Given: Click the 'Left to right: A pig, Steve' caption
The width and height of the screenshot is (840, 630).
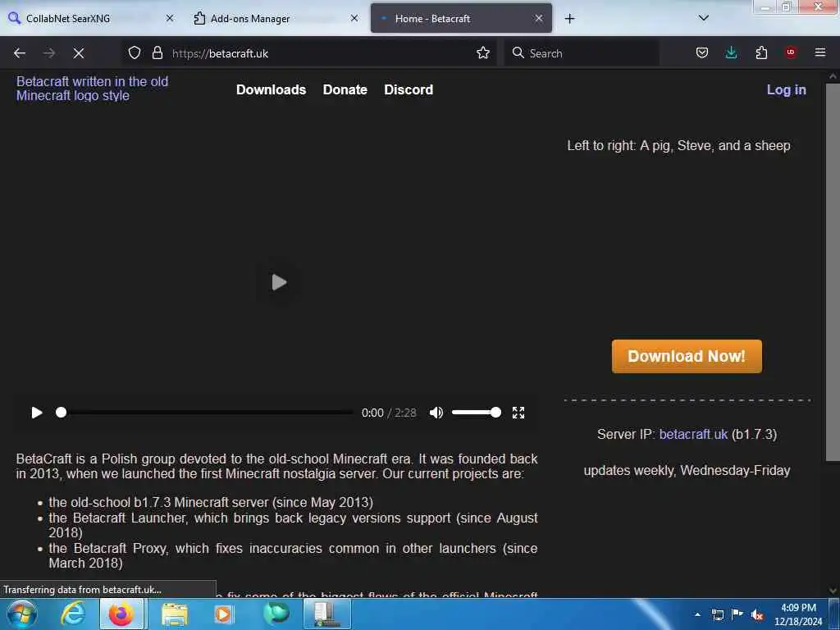Looking at the screenshot, I should pyautogui.click(x=678, y=146).
